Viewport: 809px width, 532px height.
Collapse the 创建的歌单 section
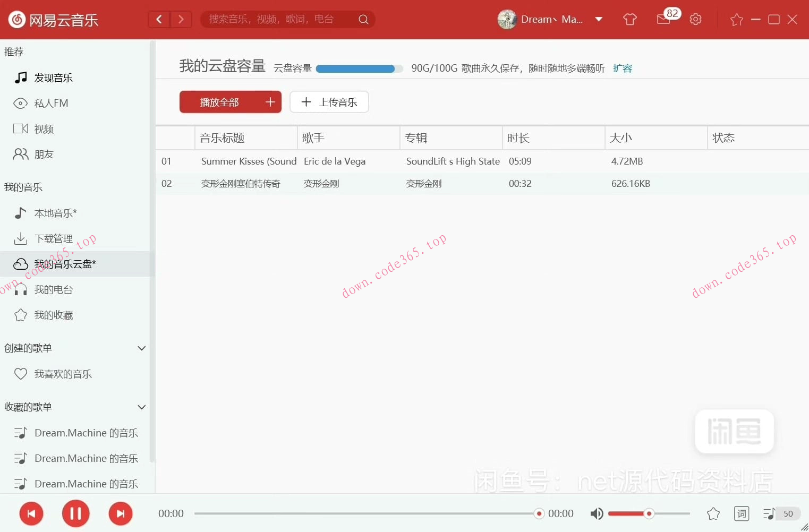pos(141,348)
